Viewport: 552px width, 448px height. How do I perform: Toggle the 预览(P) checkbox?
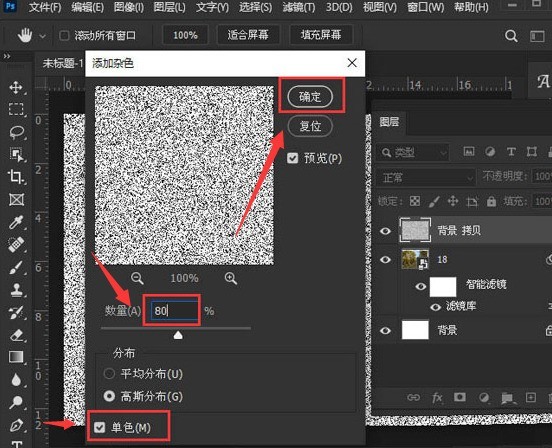pyautogui.click(x=293, y=158)
